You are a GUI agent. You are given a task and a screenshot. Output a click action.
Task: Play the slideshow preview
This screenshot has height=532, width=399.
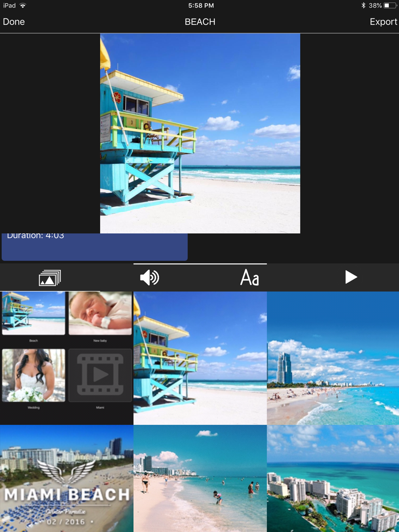(351, 277)
